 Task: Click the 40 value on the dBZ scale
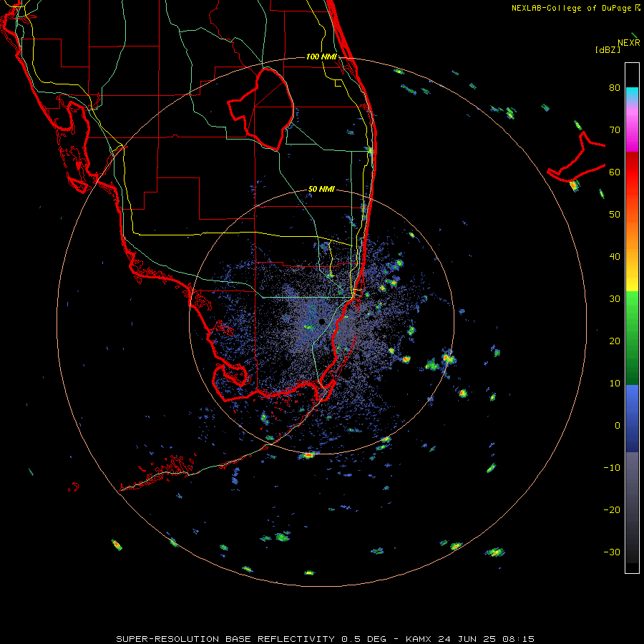click(615, 256)
